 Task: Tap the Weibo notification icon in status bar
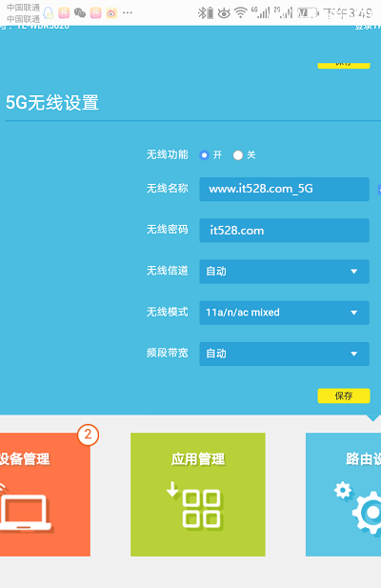pyautogui.click(x=111, y=13)
